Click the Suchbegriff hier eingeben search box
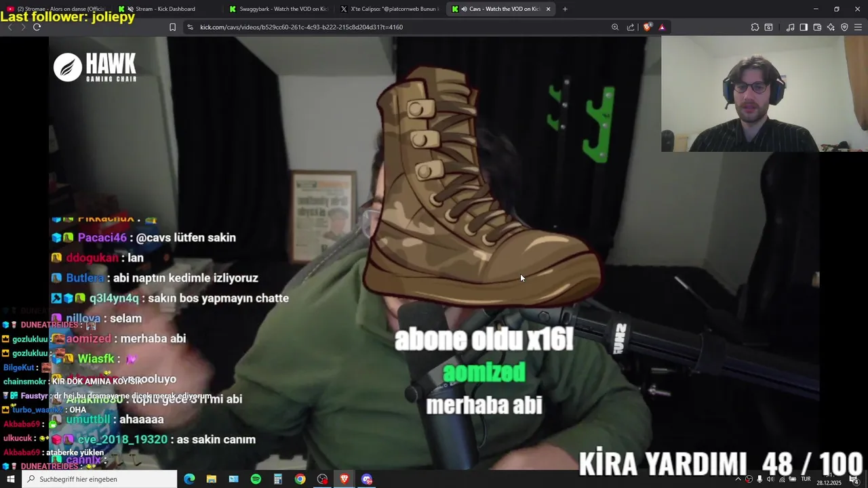The image size is (868, 488). [100, 479]
